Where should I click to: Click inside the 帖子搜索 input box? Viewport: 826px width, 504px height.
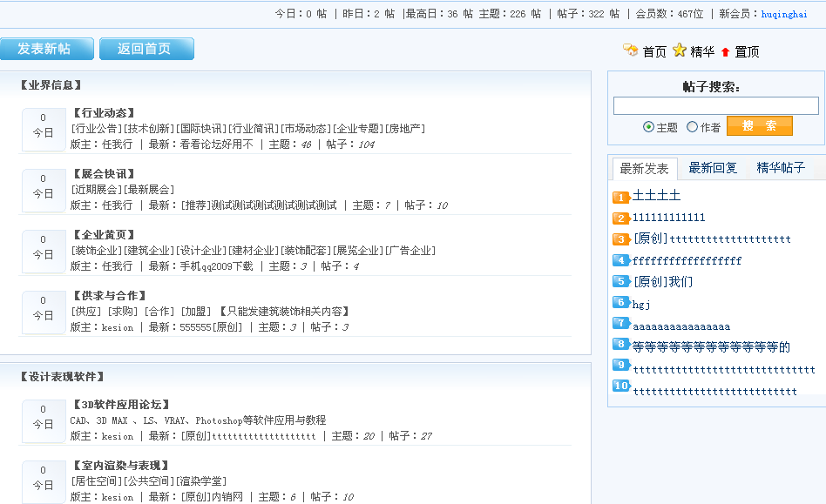(714, 105)
